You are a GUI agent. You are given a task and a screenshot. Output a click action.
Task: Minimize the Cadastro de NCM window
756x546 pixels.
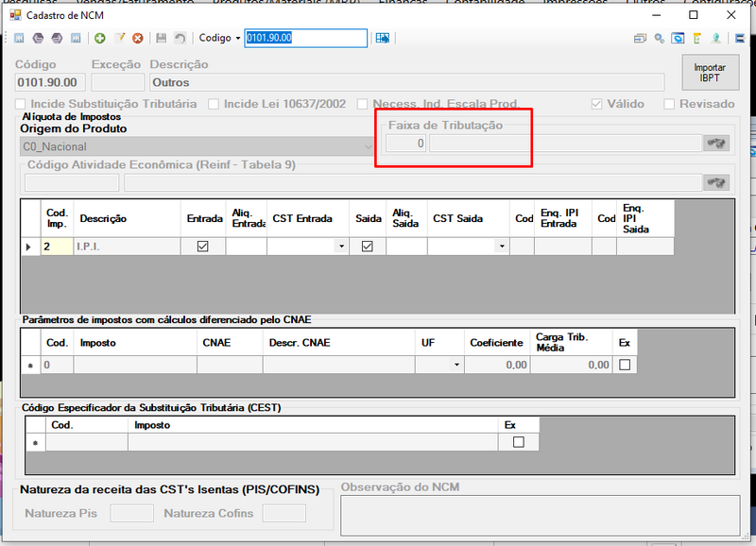[656, 15]
